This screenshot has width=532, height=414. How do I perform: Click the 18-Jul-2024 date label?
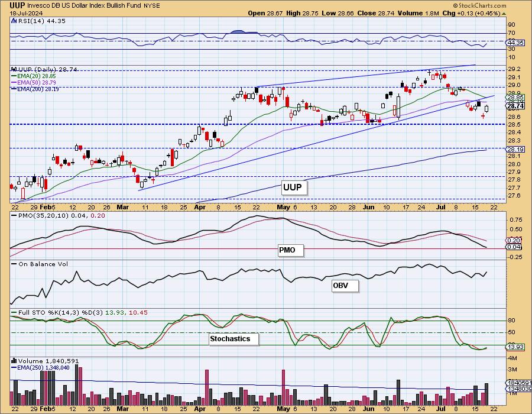coord(26,14)
